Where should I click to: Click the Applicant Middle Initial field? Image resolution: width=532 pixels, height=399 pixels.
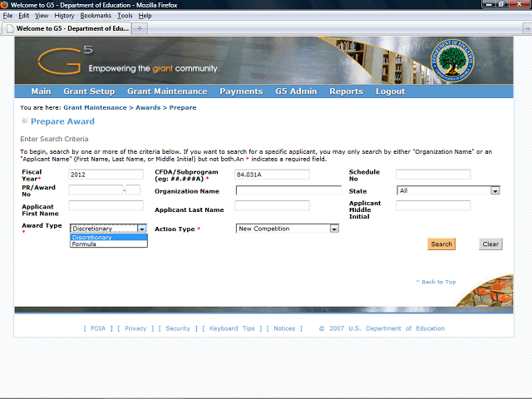[433, 205]
